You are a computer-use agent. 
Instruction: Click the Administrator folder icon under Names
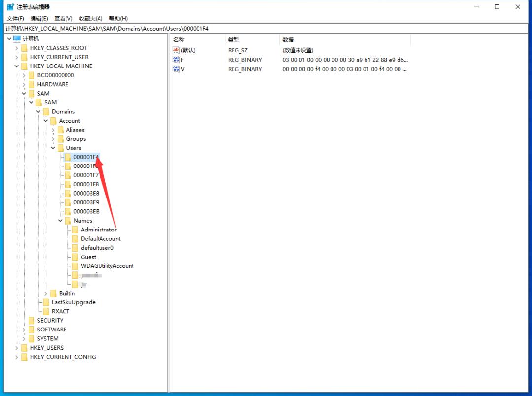75,230
